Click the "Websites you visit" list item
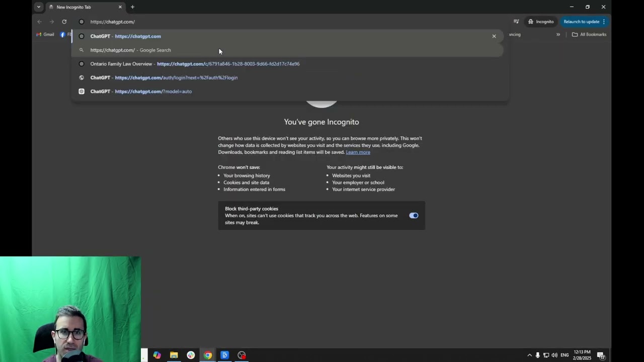 (351, 175)
